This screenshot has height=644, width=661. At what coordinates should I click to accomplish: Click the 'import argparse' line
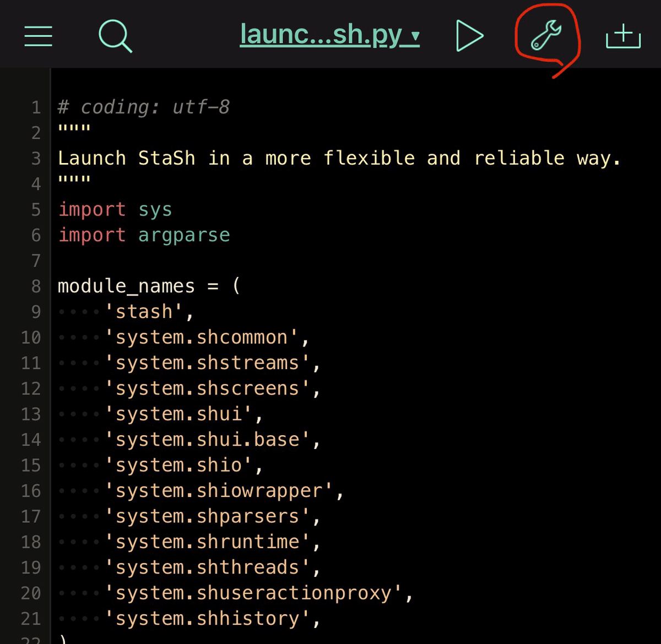144,235
